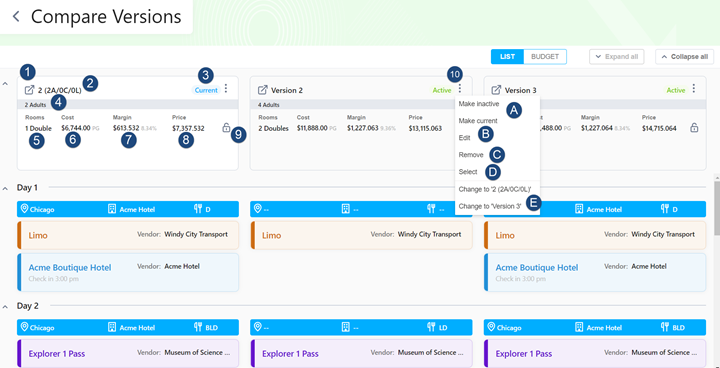Click the Acme Hotel building icon in Day 1 first column
The height and width of the screenshot is (368, 720).
point(112,209)
